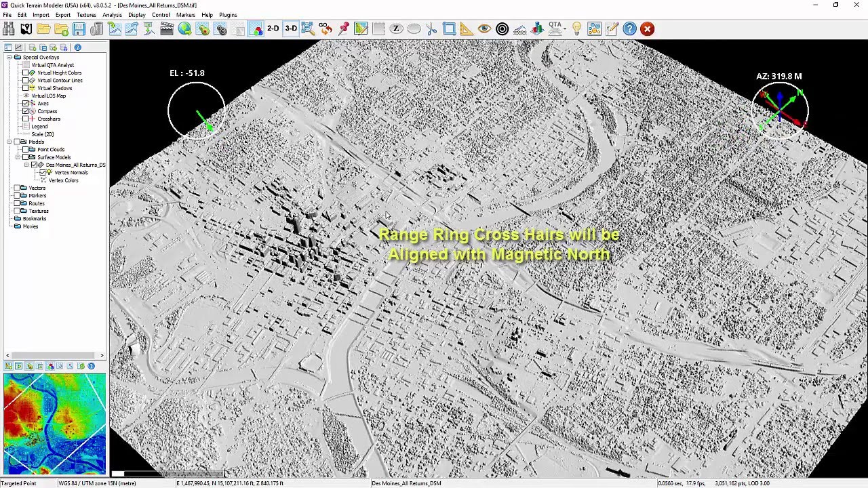Click the blue question mark help icon
The height and width of the screenshot is (488, 868).
tap(629, 28)
